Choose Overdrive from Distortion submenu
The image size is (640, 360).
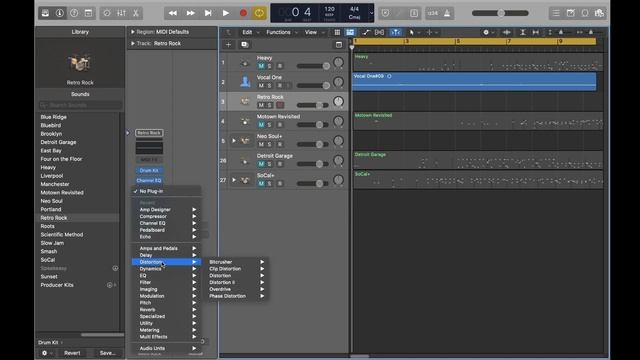236,289
